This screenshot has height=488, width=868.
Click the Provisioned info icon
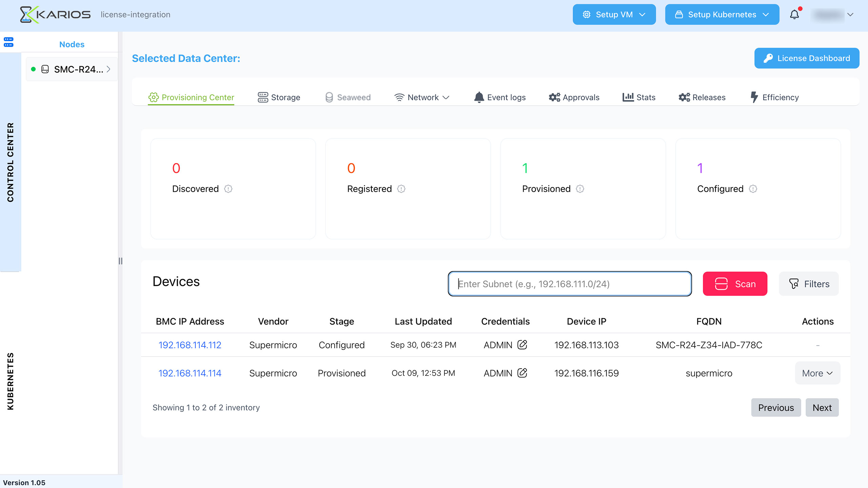pyautogui.click(x=580, y=189)
